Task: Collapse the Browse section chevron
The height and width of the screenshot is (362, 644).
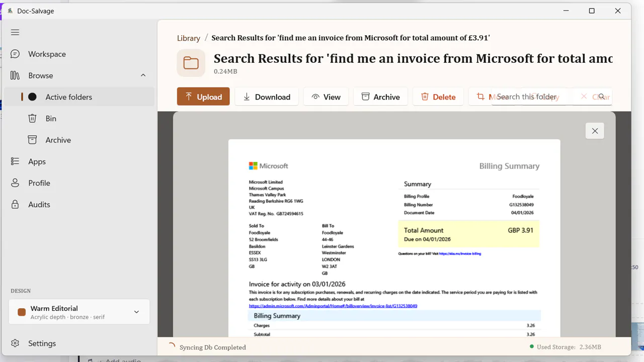Action: [x=143, y=75]
